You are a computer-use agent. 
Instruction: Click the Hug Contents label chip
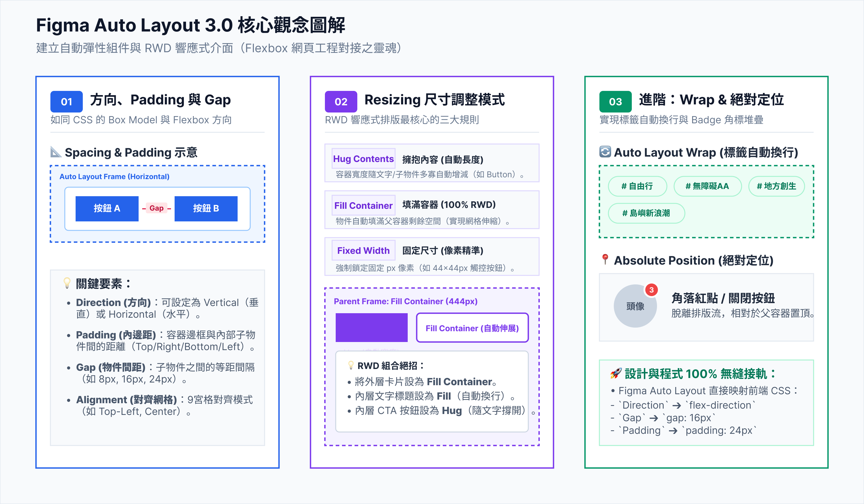click(x=363, y=159)
